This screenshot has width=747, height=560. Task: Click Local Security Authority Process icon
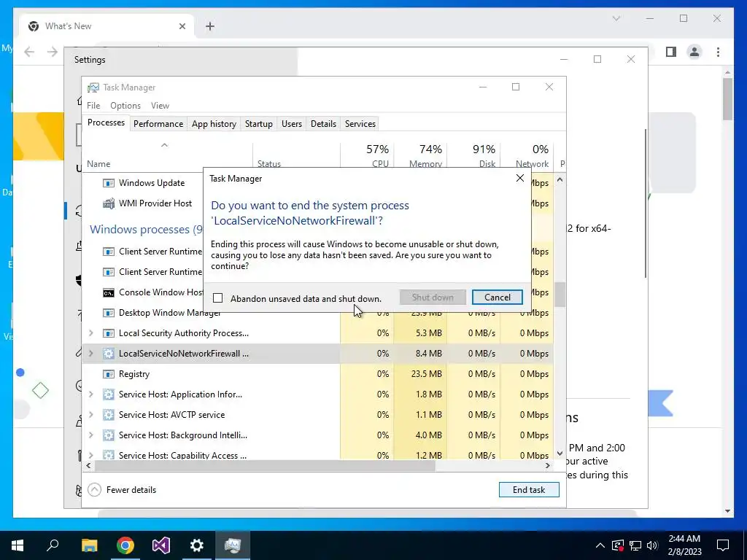click(x=109, y=332)
